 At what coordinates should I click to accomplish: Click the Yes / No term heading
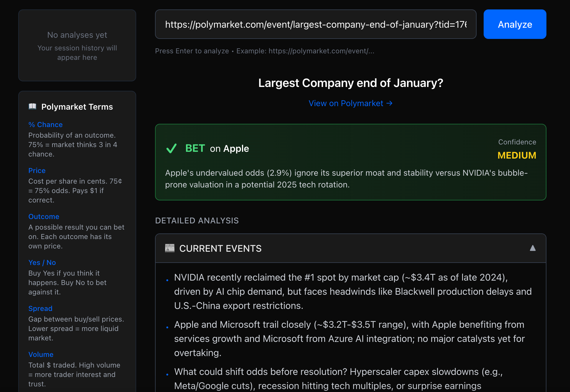42,263
